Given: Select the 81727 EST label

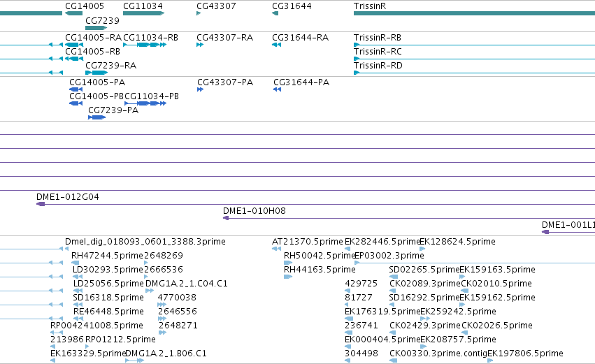Looking at the screenshot, I should pos(359,298).
